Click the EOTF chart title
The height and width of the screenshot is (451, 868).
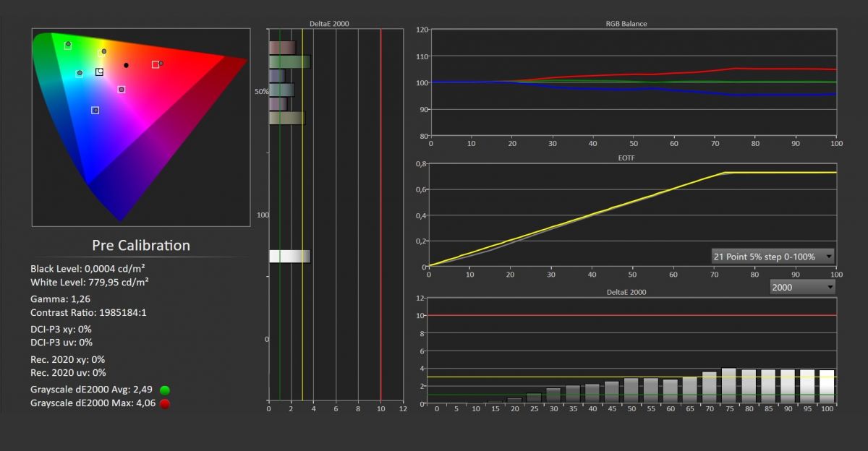coord(626,157)
